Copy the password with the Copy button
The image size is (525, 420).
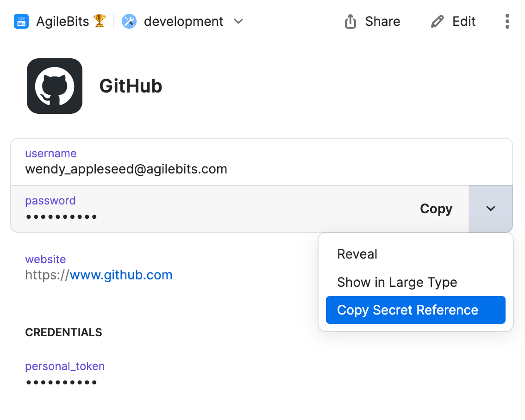tap(436, 209)
